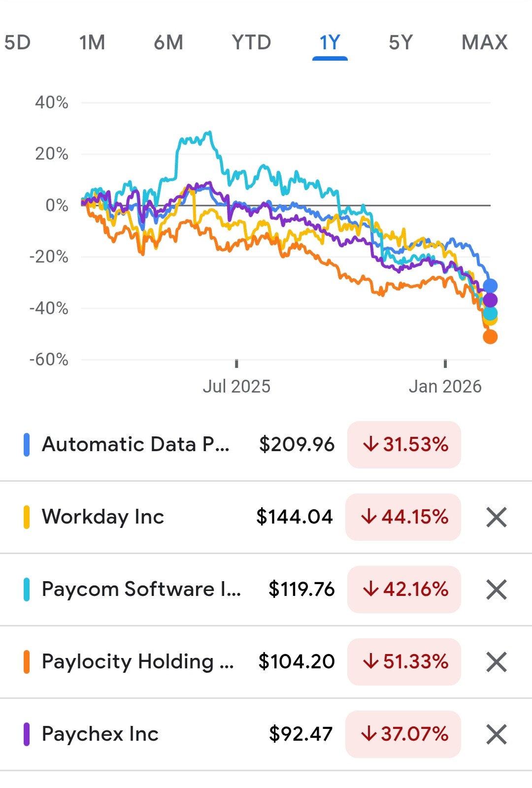Select the 5Y time range
The image size is (532, 788).
pos(400,43)
